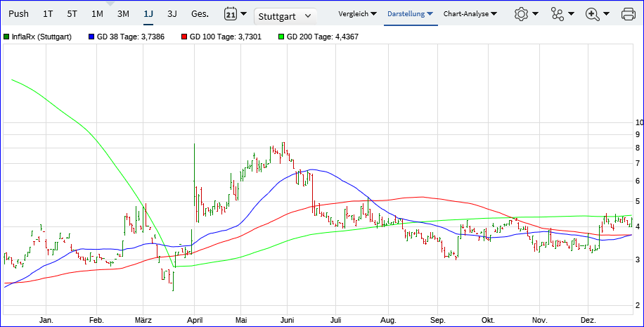Open the Darstellung dropdown menu
The image size is (644, 327).
tap(409, 13)
